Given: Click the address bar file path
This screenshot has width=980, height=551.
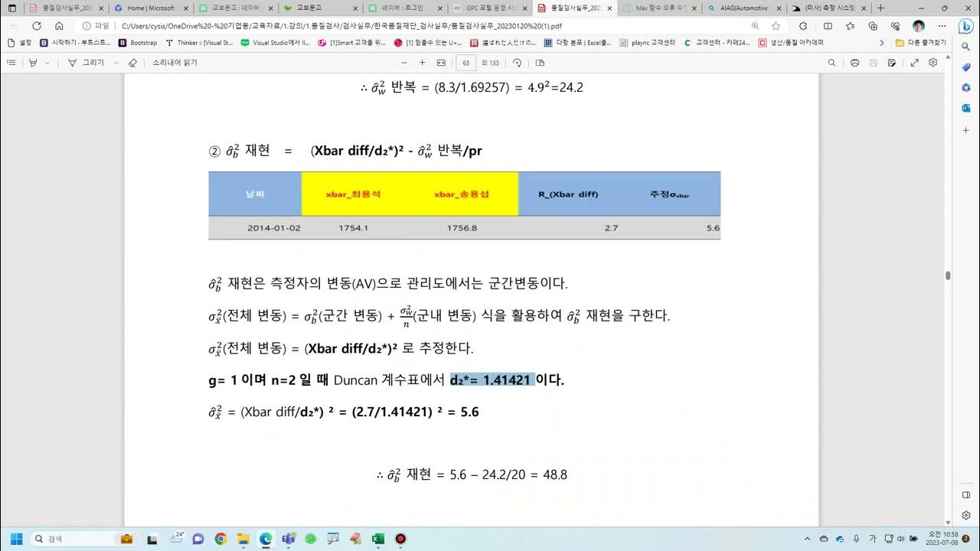Looking at the screenshot, I should point(342,25).
